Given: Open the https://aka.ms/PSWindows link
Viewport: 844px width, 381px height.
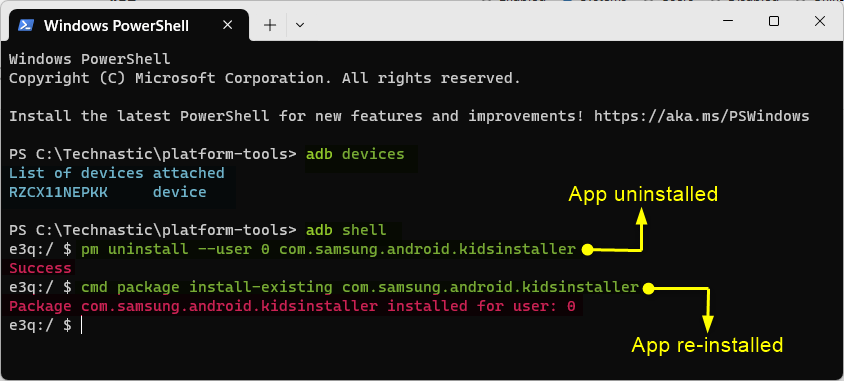Looking at the screenshot, I should [x=701, y=116].
